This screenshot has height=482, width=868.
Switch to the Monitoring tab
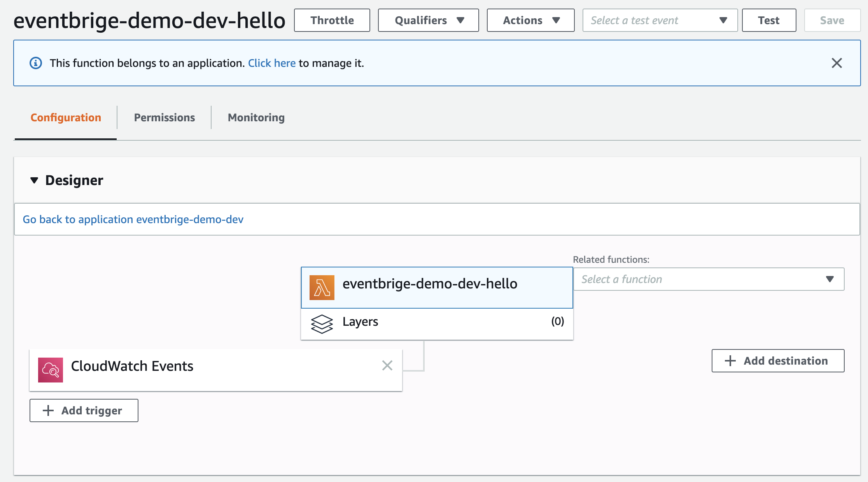point(256,117)
